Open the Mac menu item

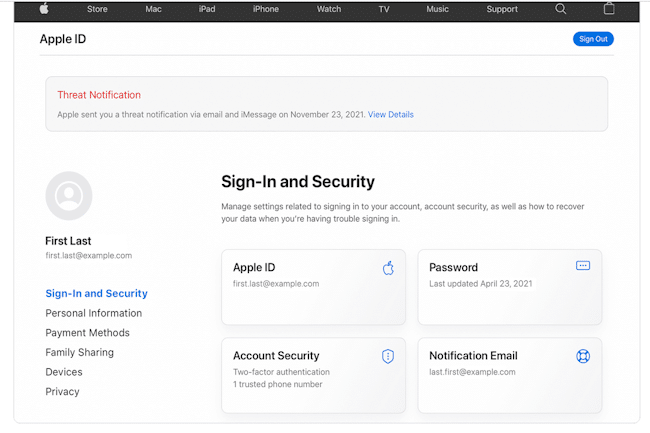pyautogui.click(x=153, y=9)
